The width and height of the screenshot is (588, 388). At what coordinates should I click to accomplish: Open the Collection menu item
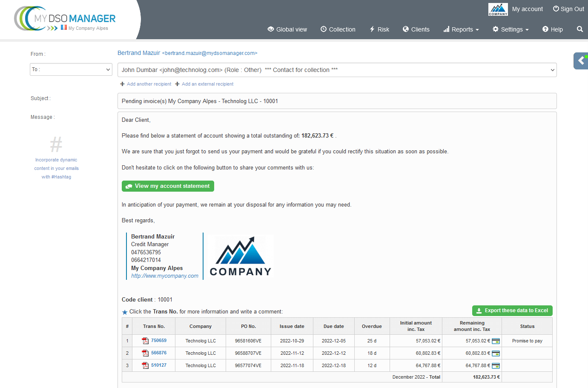click(x=338, y=29)
